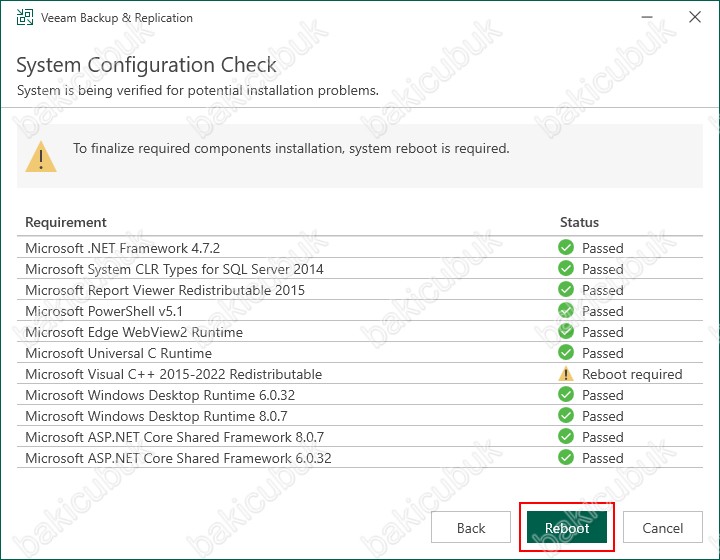This screenshot has width=720, height=560.
Task: Click Passed status for .NET Framework 4.7.2
Action: tap(602, 248)
